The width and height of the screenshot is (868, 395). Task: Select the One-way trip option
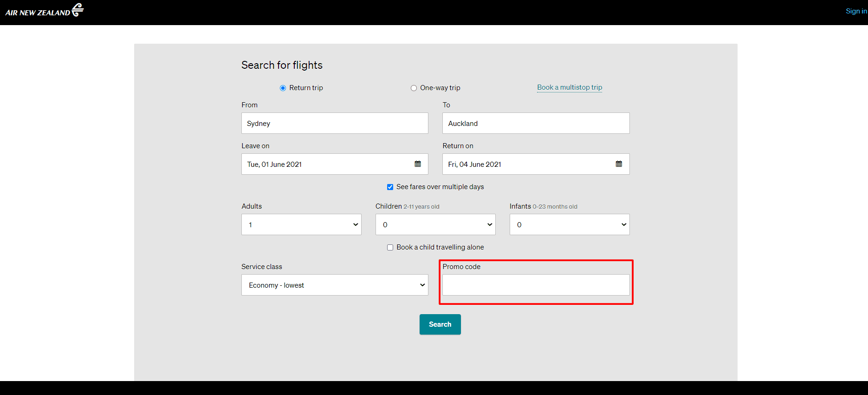pyautogui.click(x=414, y=88)
